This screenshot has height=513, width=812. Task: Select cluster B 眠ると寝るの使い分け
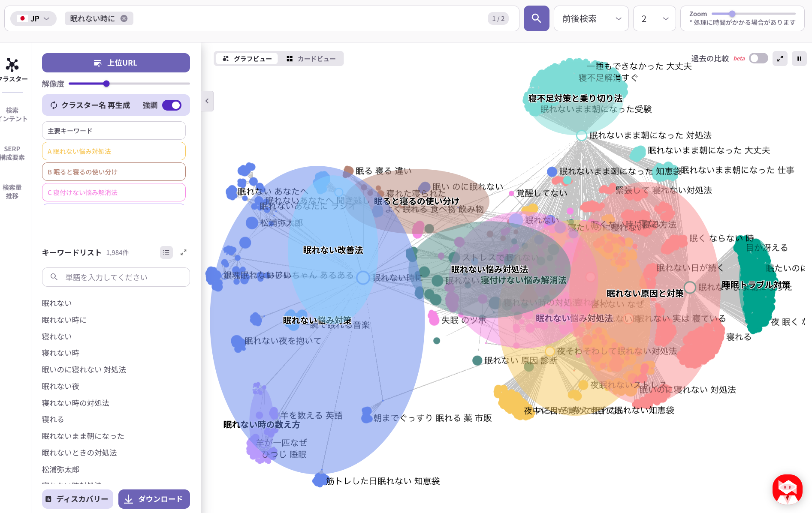(114, 172)
